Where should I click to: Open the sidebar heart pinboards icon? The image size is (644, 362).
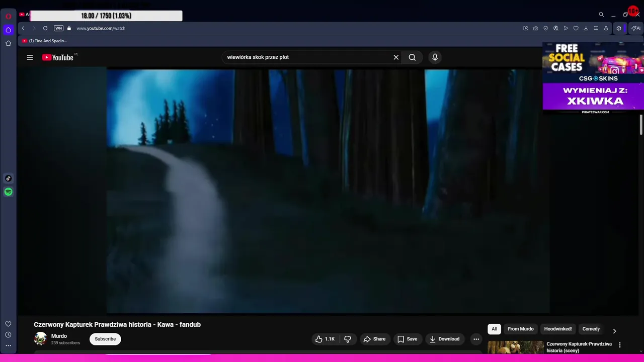pos(8,324)
